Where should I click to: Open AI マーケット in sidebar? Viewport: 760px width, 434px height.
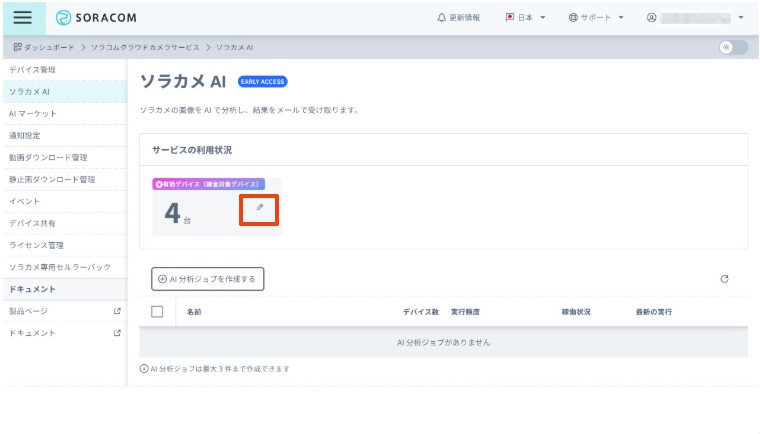pos(65,113)
